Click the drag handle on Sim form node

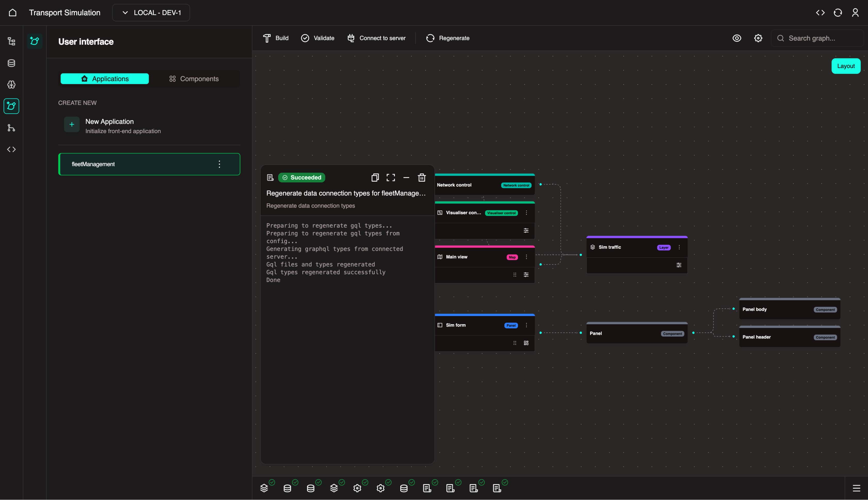tap(515, 343)
